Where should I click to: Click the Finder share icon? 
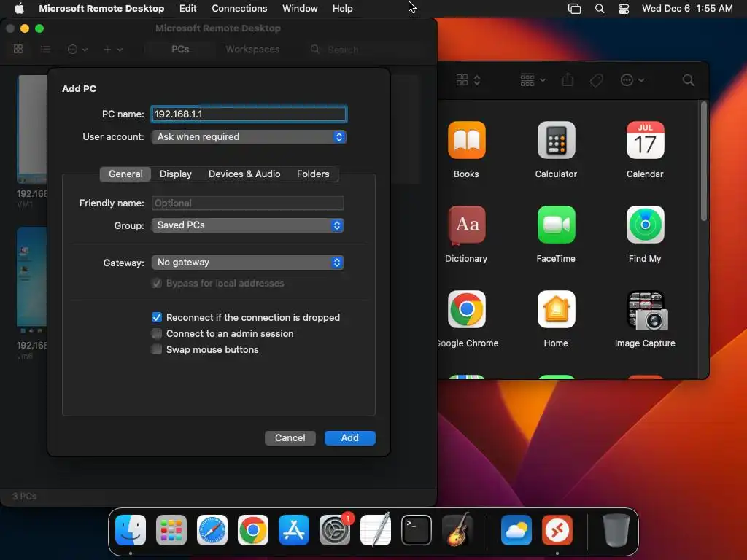pos(568,79)
